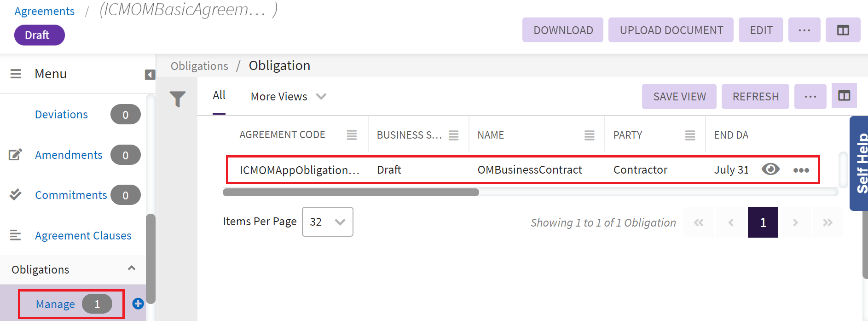Image resolution: width=868 pixels, height=321 pixels.
Task: Click the filter funnel icon
Action: [x=177, y=99]
